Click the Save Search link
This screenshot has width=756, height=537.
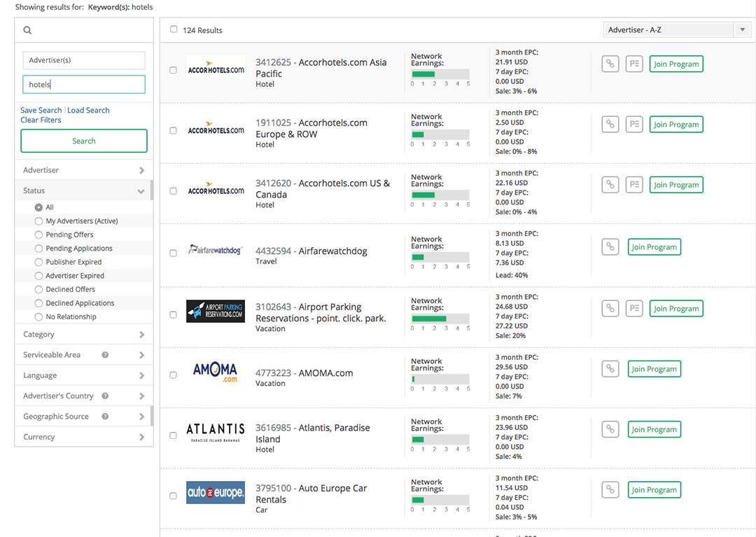pos(41,111)
